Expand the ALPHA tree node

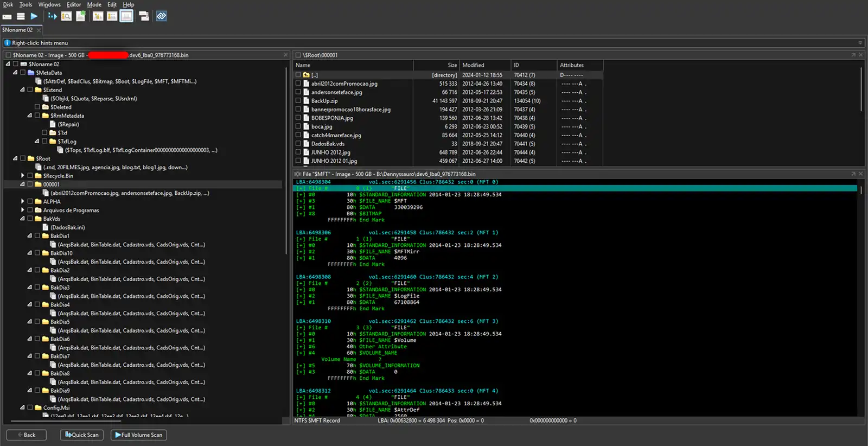click(x=22, y=202)
